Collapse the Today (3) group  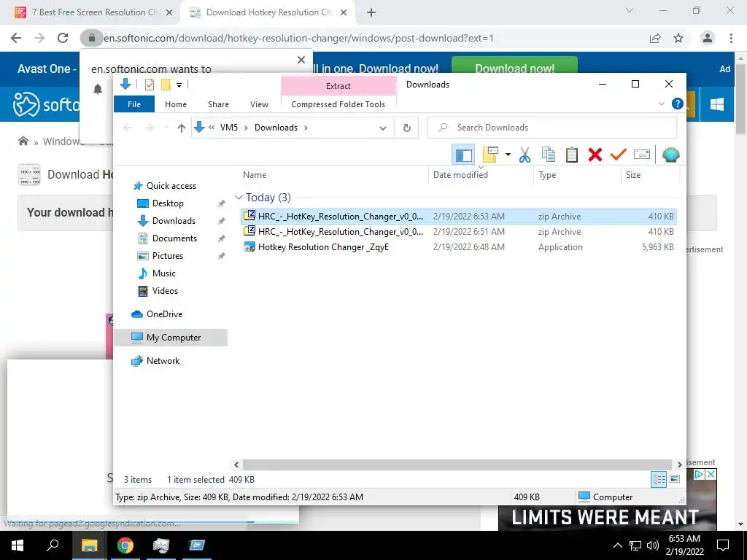[x=239, y=197]
